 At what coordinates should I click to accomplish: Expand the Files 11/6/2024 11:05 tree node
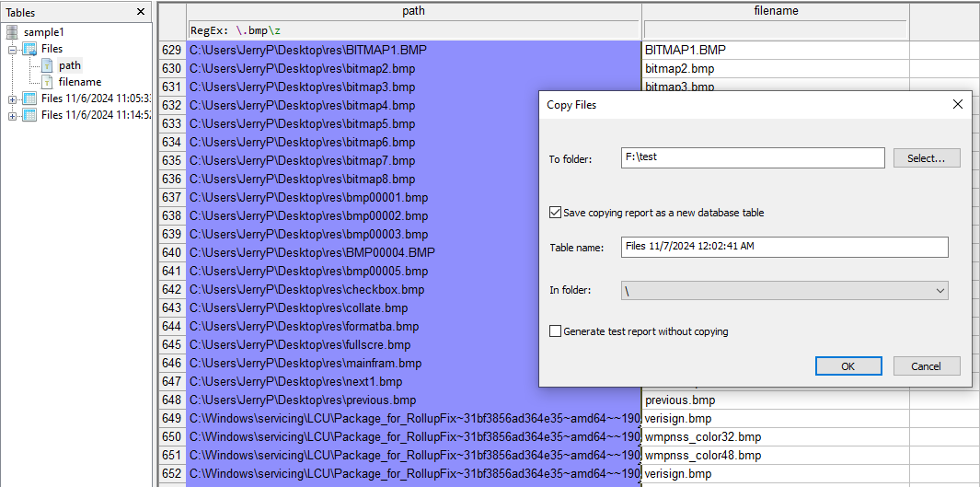13,99
